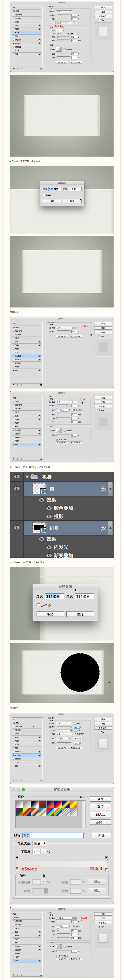Click width field showing 710 像素
124x980 pixels.
coord(55,189)
